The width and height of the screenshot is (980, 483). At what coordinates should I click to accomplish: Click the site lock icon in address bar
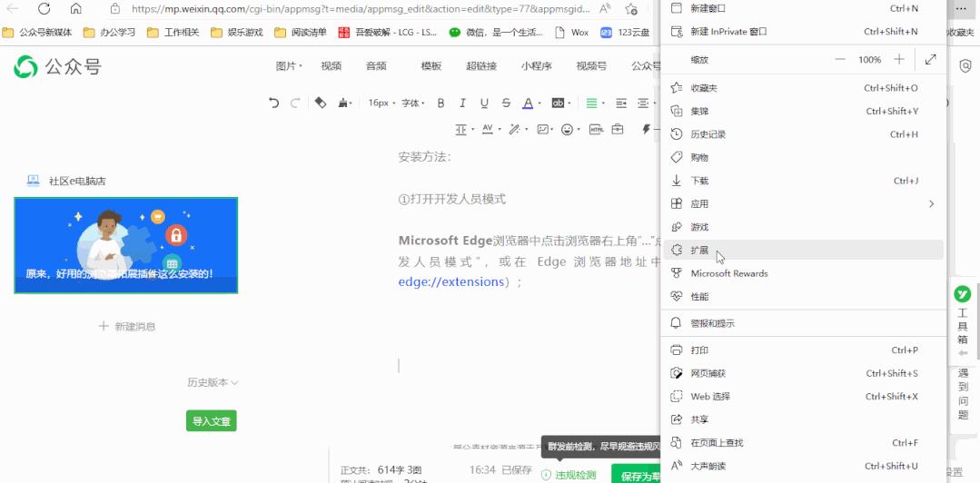pos(114,9)
